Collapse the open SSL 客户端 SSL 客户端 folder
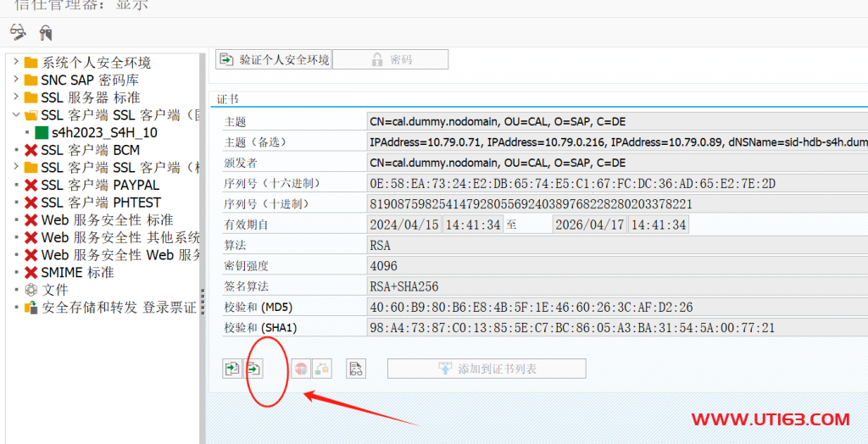Screen dimensions: 868x444 point(15,115)
